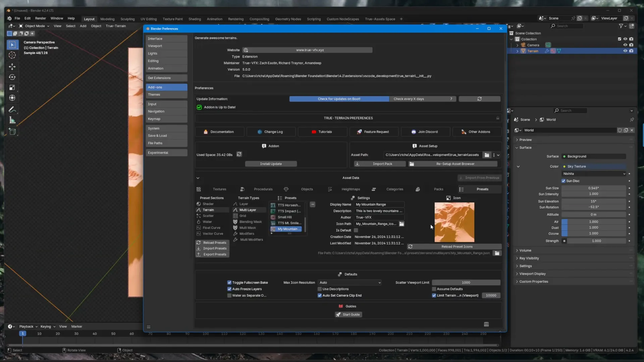This screenshot has height=362, width=644.
Task: Click the Icon Path folder icon
Action: click(401, 224)
